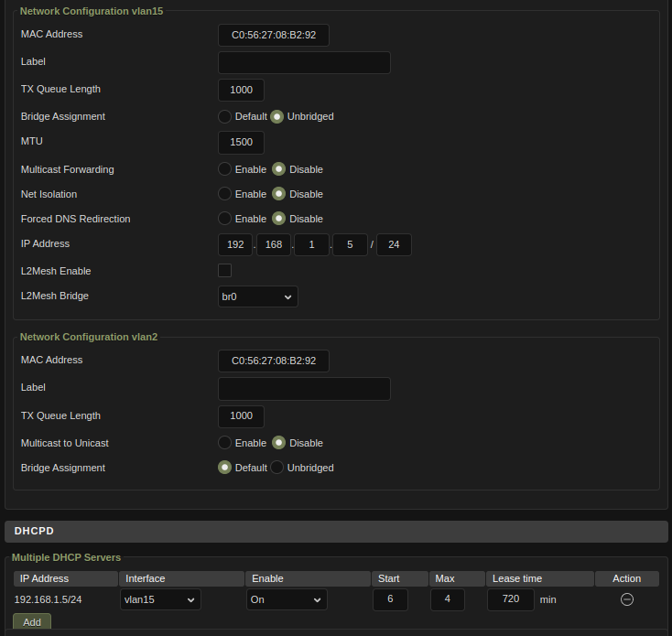Viewport: 672px width, 636px height.
Task: Select Default for vlan15 Bridge Assignment
Action: pos(224,116)
